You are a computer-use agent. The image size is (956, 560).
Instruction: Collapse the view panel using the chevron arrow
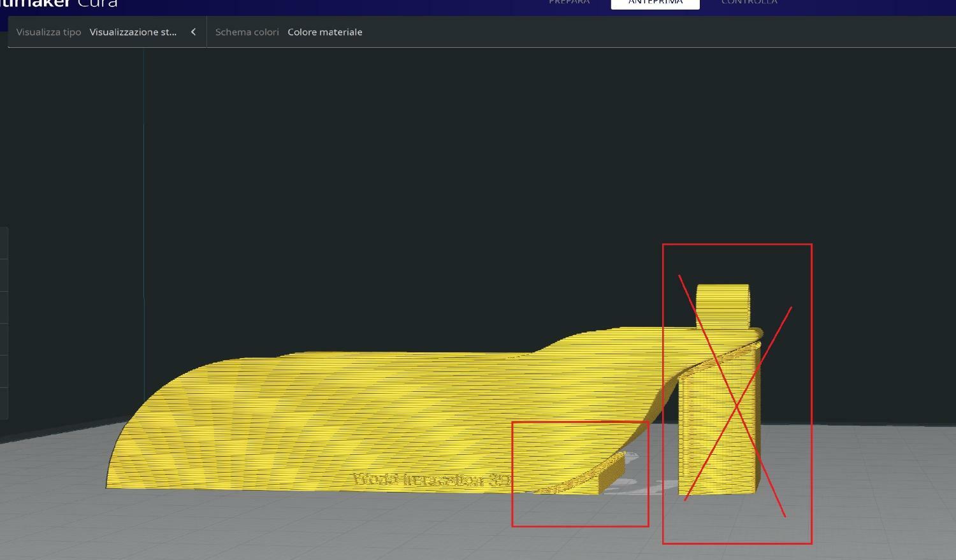click(x=193, y=32)
